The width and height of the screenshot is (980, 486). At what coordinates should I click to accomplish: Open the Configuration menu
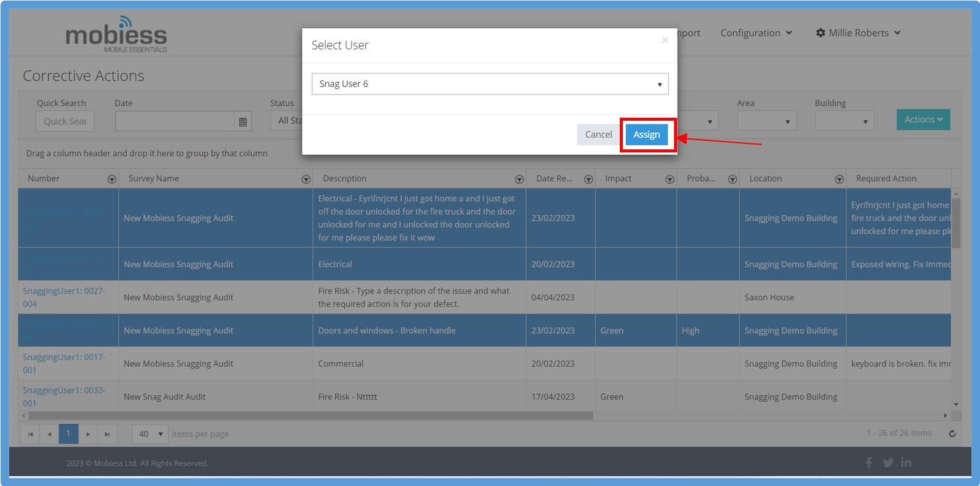pyautogui.click(x=756, y=33)
